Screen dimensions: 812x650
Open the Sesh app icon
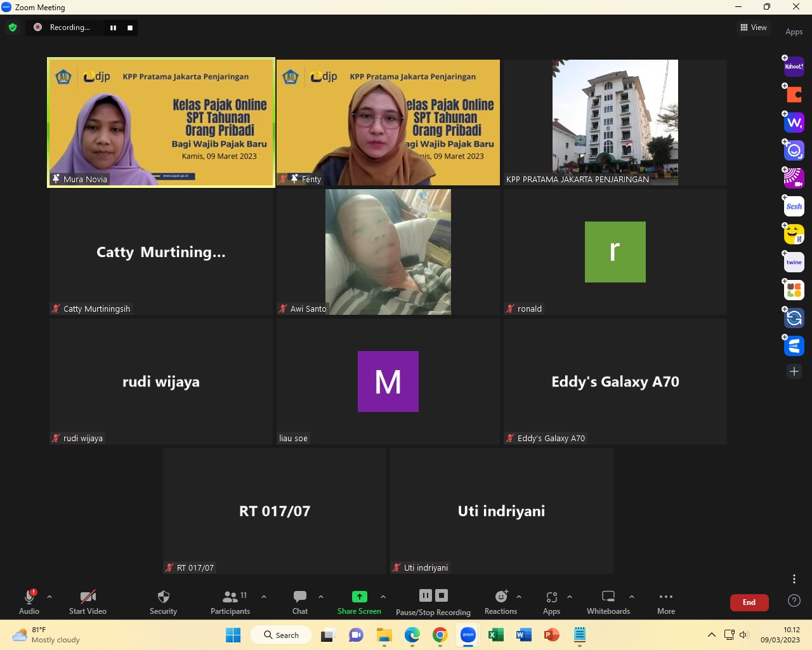coord(794,206)
